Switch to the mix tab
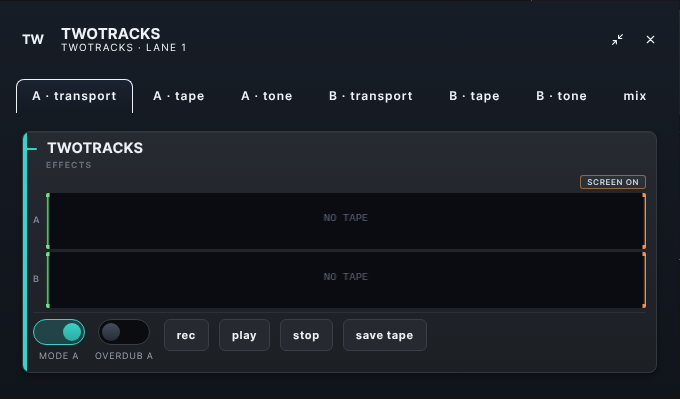Image resolution: width=680 pixels, height=399 pixels. pyautogui.click(x=635, y=96)
